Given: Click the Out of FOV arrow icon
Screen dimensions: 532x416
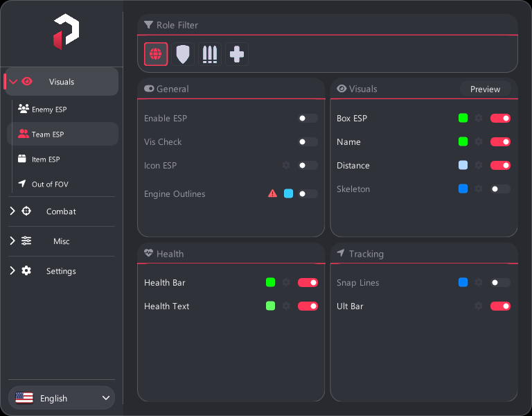Looking at the screenshot, I should click(22, 184).
